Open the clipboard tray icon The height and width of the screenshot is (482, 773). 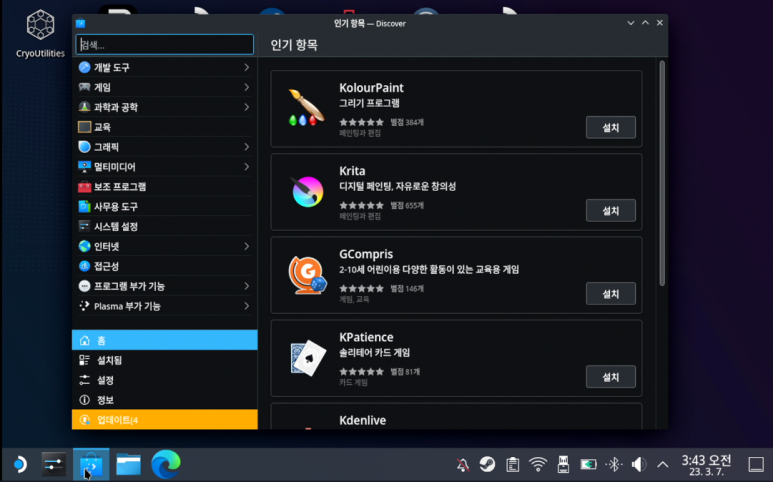click(513, 464)
